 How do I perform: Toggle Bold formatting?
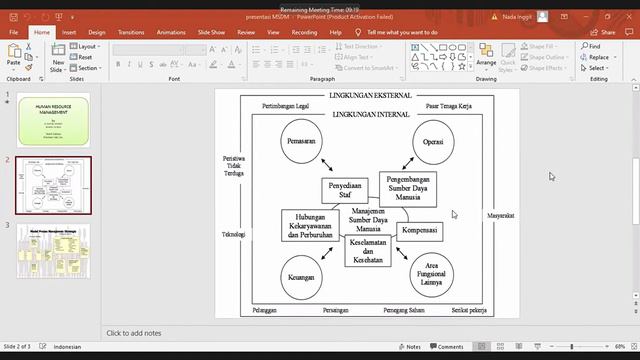click(x=118, y=64)
